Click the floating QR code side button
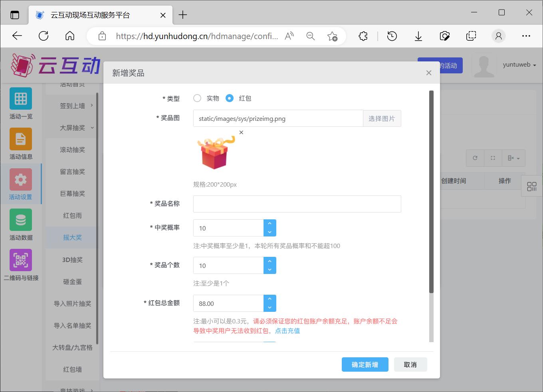Screen dimensions: 543x392 [532, 186]
